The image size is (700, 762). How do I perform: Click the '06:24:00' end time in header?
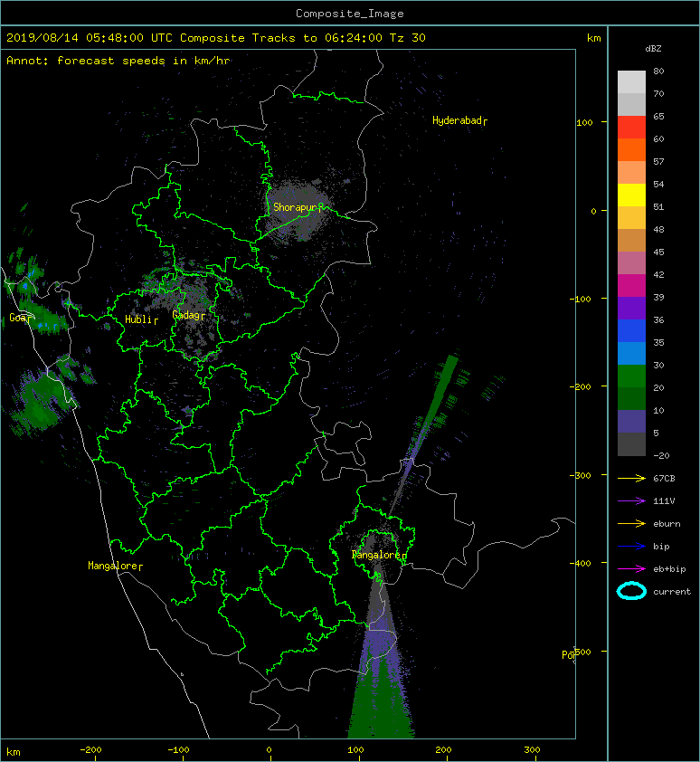coord(353,38)
